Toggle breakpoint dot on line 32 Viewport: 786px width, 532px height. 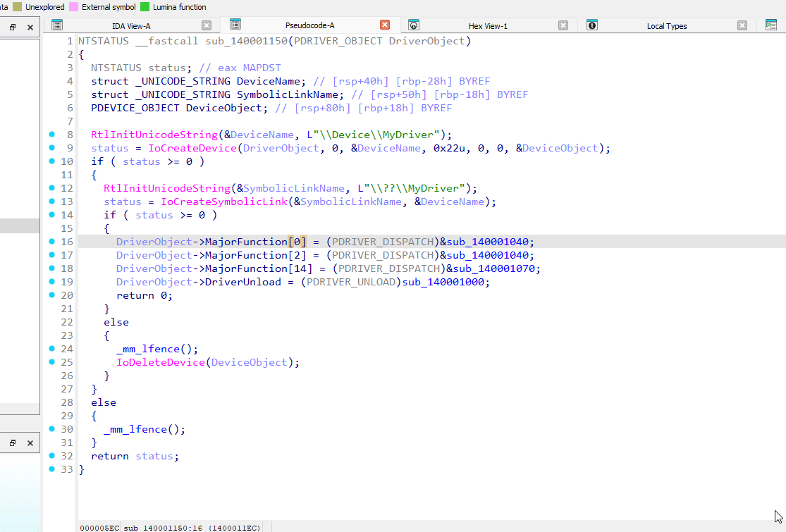(x=51, y=455)
